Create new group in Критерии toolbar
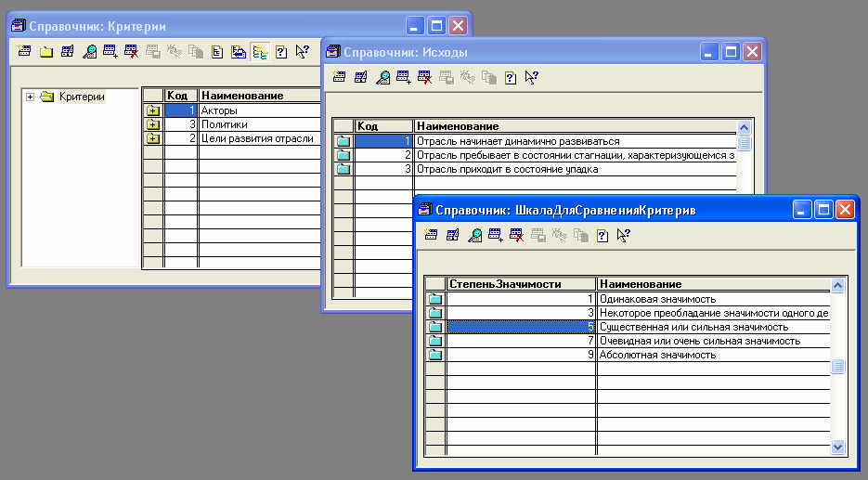Screen dimensions: 868x480 tap(45, 51)
